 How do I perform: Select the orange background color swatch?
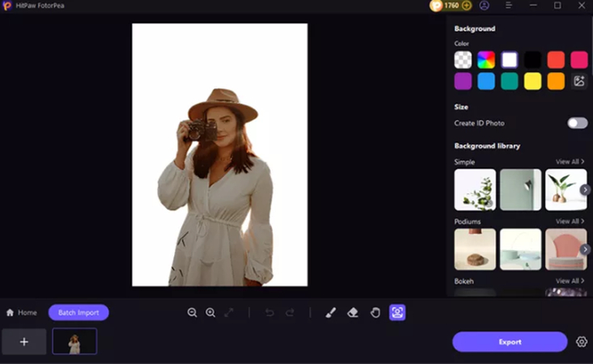(x=556, y=81)
